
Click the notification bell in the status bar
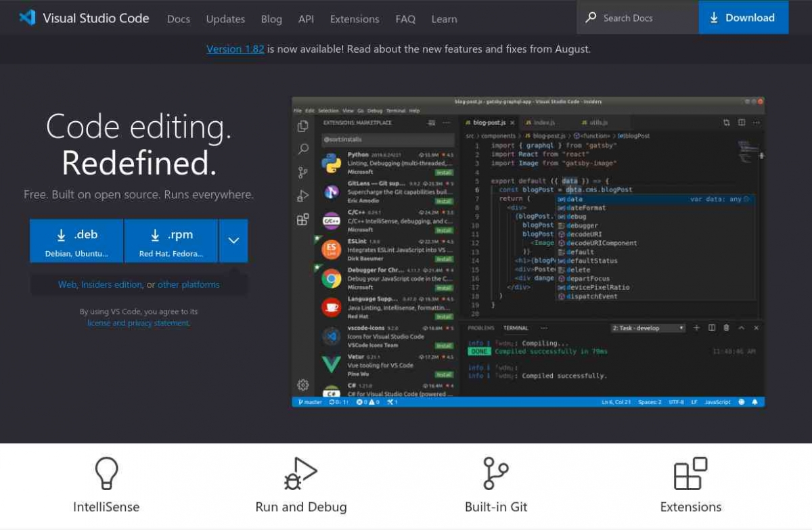(x=754, y=401)
